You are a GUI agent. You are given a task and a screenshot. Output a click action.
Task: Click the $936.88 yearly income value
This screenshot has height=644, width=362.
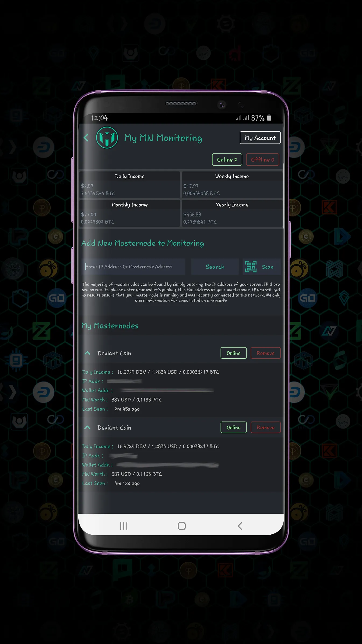click(192, 215)
